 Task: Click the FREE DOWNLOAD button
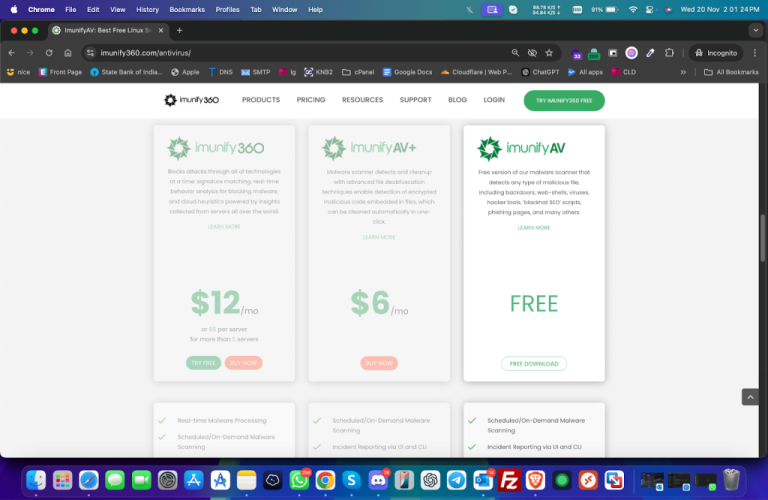pyautogui.click(x=534, y=364)
